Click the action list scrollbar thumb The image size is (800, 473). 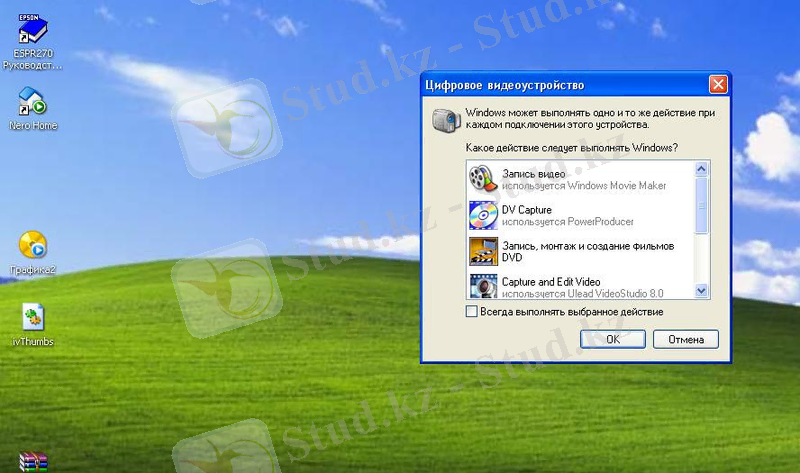[702, 205]
